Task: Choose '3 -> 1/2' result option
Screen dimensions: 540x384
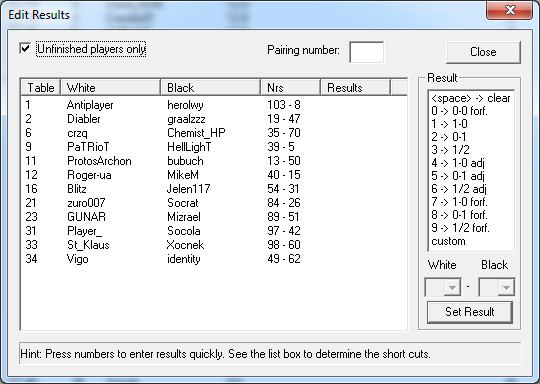Action: pyautogui.click(x=471, y=150)
